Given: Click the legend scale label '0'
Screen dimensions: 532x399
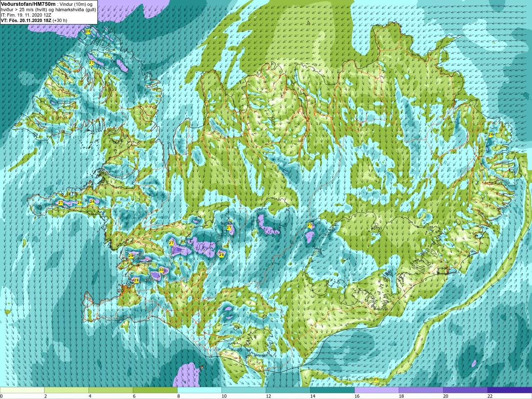Looking at the screenshot, I should pyautogui.click(x=2, y=397).
